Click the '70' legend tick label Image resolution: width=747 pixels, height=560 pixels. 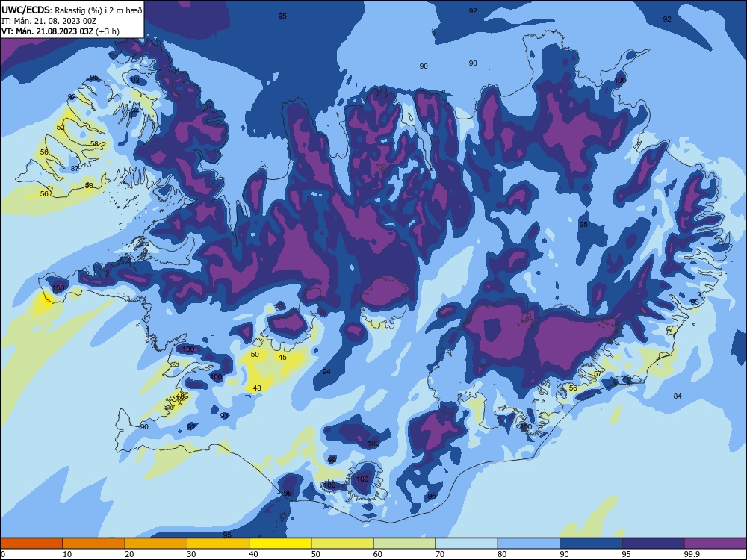click(440, 554)
